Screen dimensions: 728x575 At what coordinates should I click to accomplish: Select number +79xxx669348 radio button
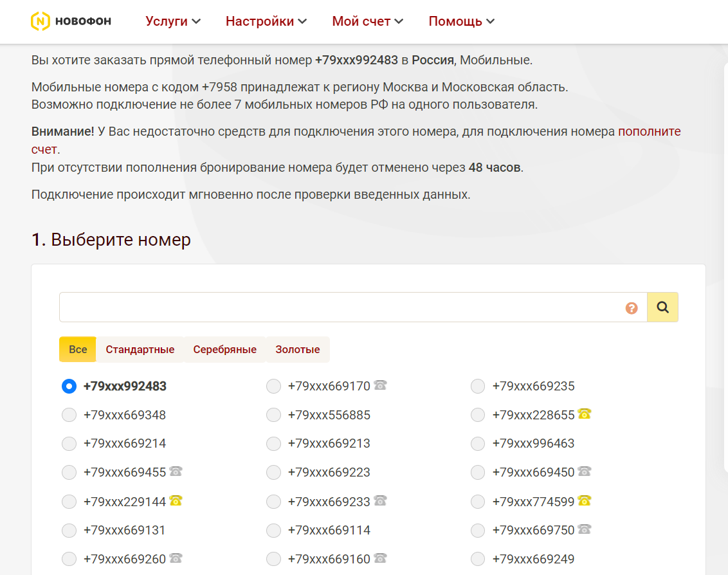coord(69,415)
